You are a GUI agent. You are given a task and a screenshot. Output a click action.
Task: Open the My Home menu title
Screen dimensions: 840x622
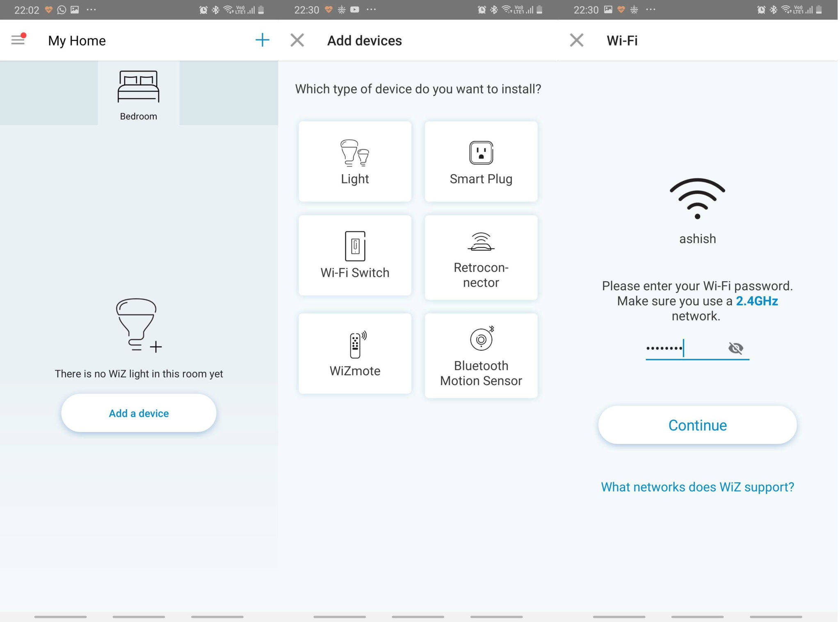point(77,40)
